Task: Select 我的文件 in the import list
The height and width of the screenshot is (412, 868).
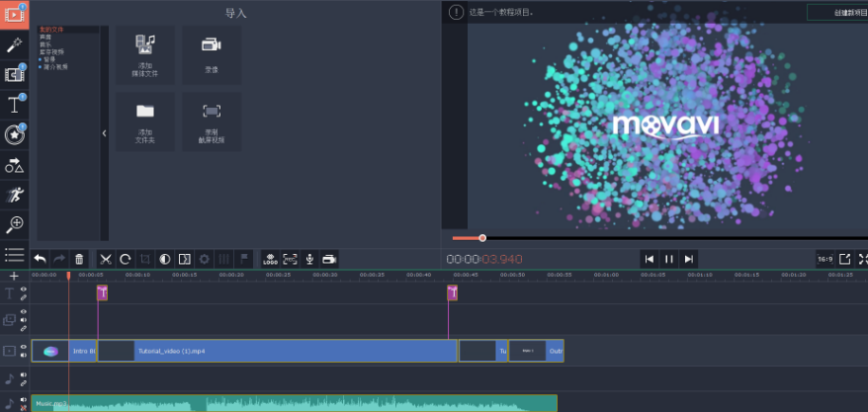Action: click(x=51, y=30)
